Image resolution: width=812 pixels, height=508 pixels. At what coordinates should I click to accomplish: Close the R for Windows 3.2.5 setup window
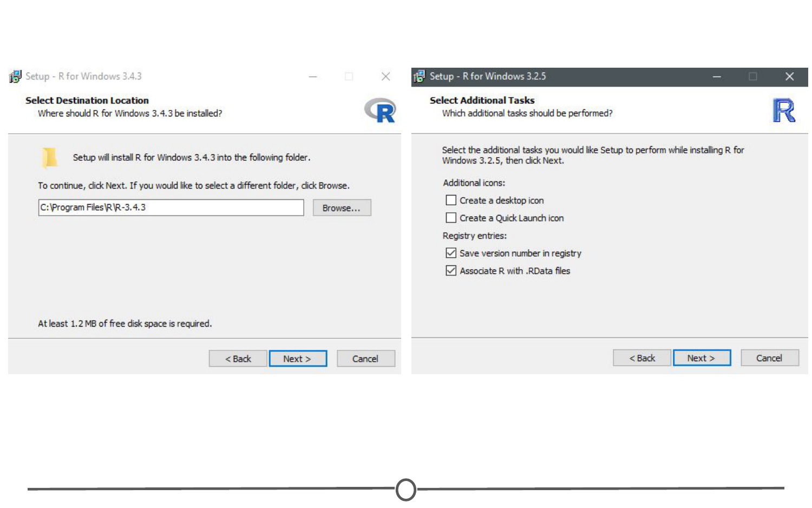pyautogui.click(x=789, y=77)
